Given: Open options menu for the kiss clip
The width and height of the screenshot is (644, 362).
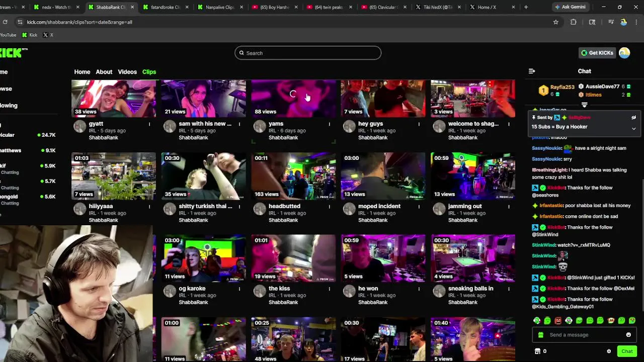Looking at the screenshot, I should point(330,289).
